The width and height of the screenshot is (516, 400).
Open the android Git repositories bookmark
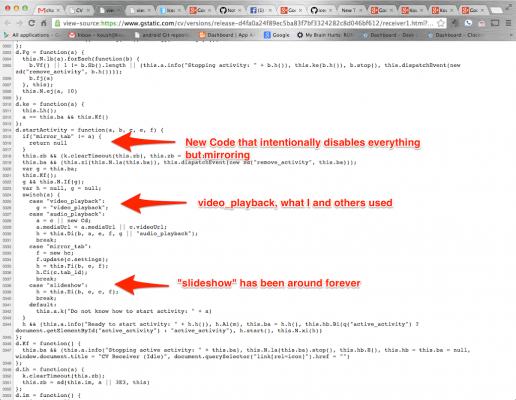(x=162, y=35)
